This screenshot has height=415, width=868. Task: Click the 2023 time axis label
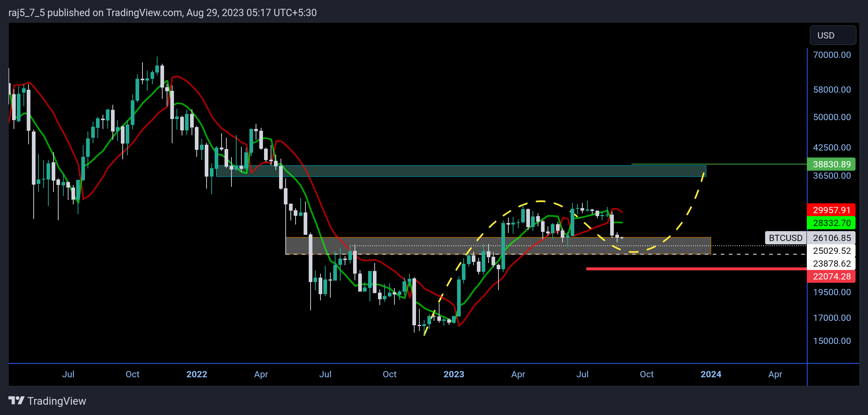(454, 374)
